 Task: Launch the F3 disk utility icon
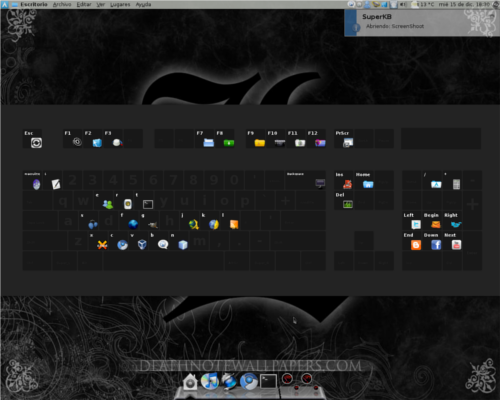tap(117, 143)
